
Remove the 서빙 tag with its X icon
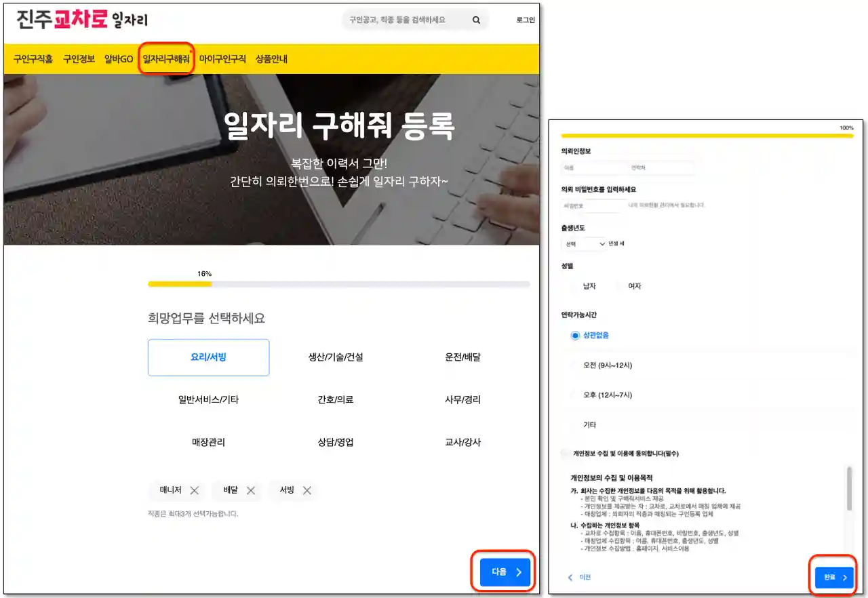(309, 490)
